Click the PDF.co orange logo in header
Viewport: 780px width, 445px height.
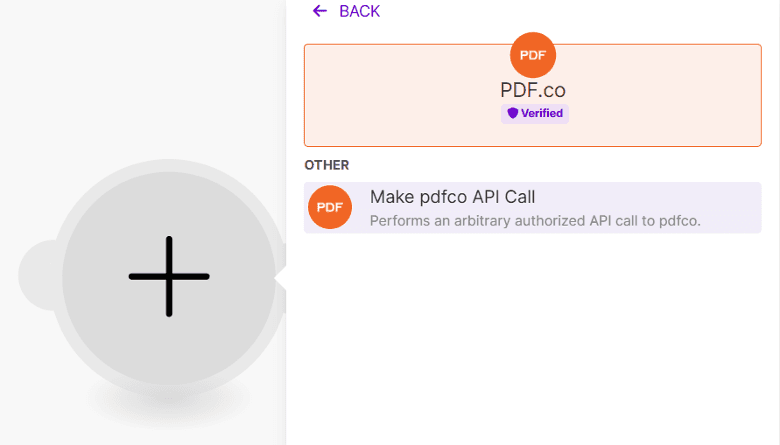(533, 55)
